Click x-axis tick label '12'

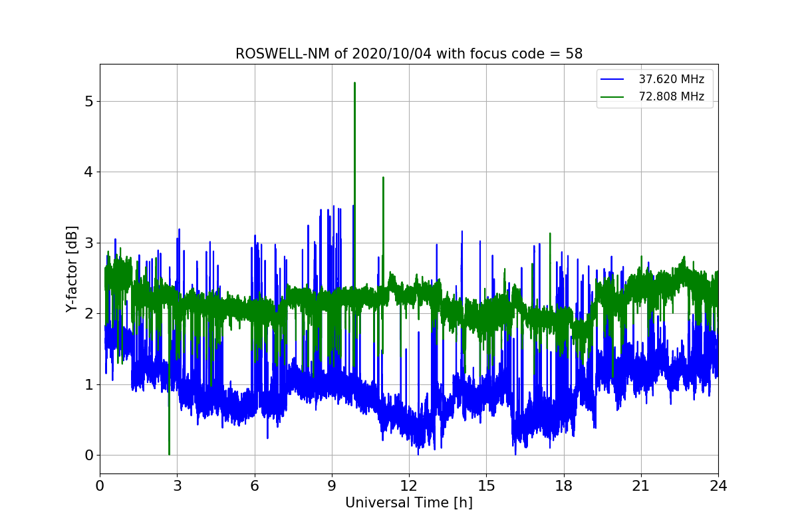[409, 485]
